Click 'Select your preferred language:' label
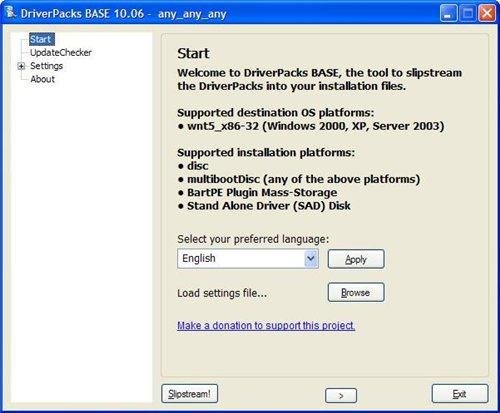Image resolution: width=500 pixels, height=413 pixels. click(x=253, y=239)
